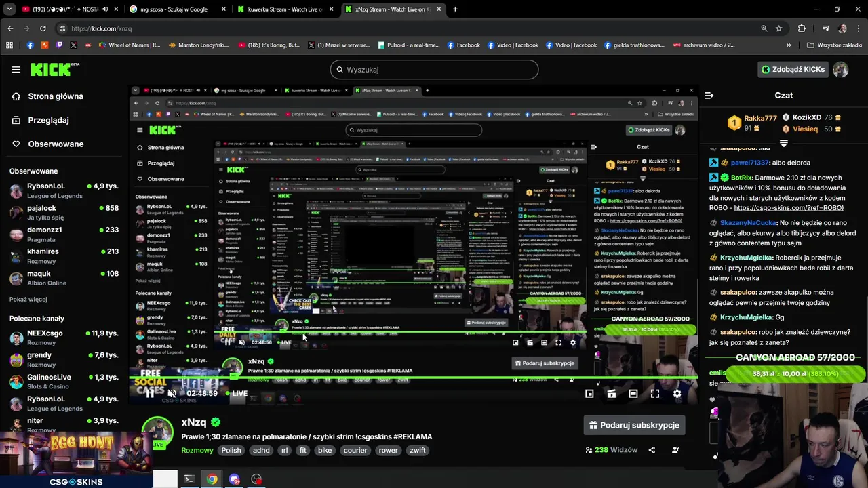Select the zwift tag
The image size is (868, 488).
(x=418, y=450)
